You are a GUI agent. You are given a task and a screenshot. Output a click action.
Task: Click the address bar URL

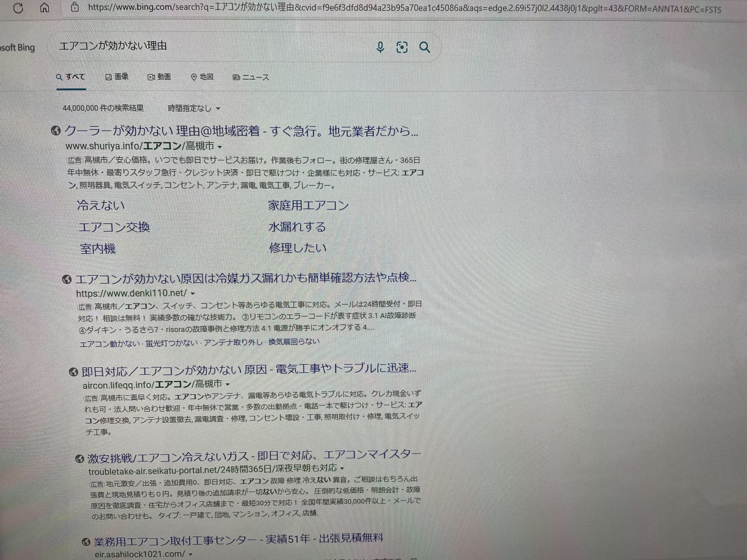click(404, 8)
